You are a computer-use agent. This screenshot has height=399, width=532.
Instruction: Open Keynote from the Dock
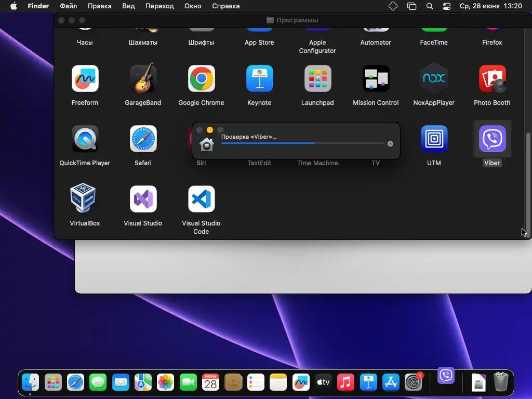pos(368,382)
